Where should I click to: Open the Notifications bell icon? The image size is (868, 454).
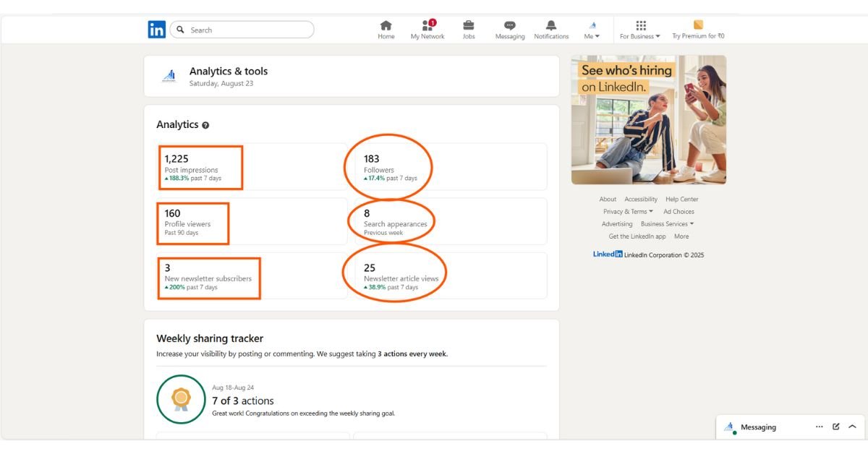(x=551, y=25)
